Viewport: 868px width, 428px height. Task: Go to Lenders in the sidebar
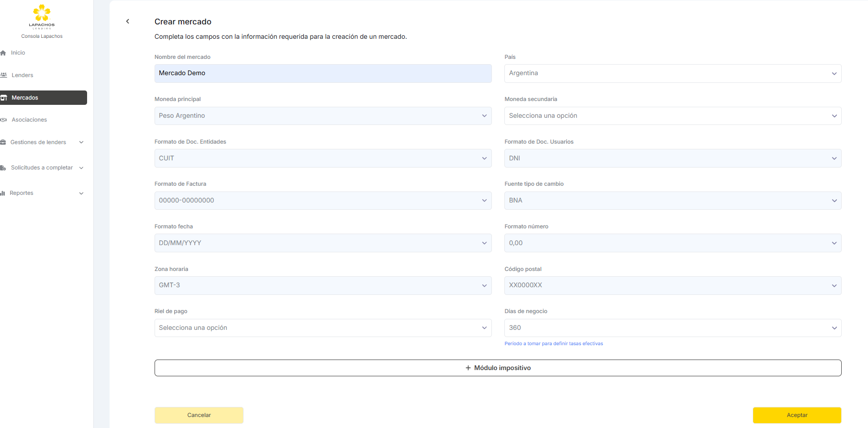click(22, 75)
